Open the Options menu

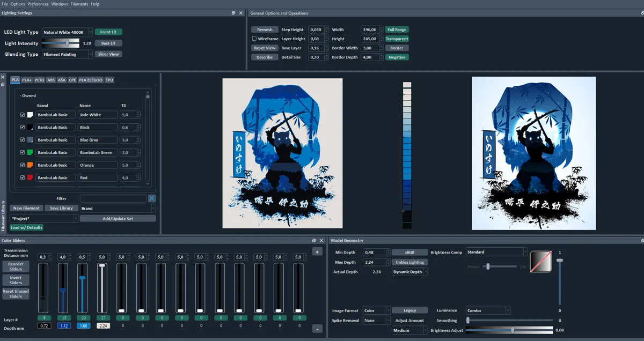pyautogui.click(x=18, y=4)
